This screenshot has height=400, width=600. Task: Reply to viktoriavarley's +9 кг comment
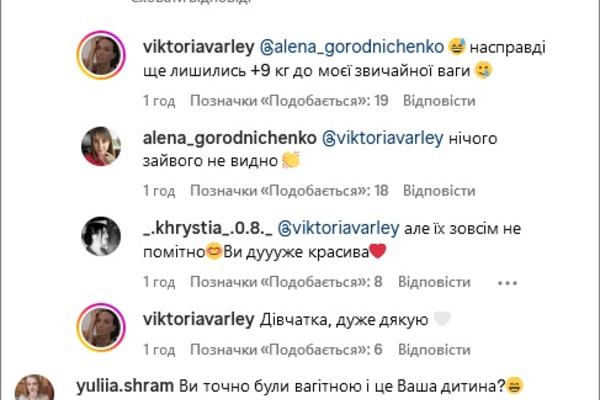tap(439, 101)
